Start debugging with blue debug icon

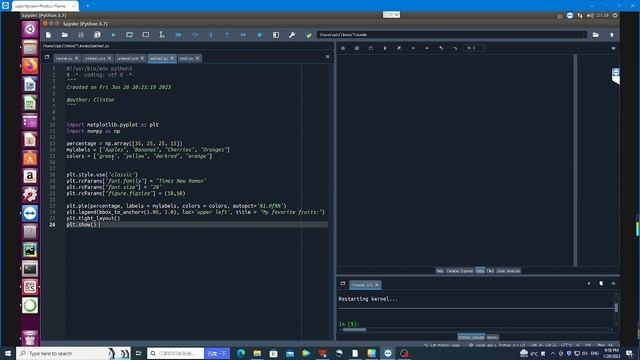click(178, 35)
